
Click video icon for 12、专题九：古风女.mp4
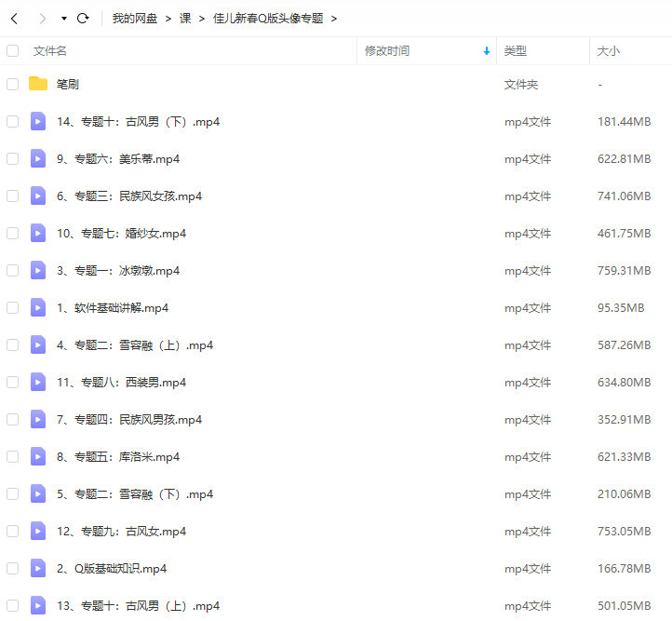point(38,531)
